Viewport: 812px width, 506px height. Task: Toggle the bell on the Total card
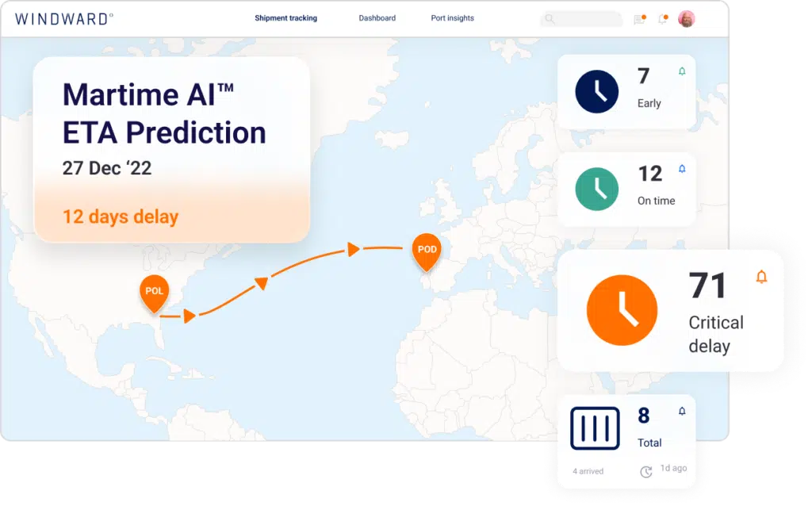682,411
